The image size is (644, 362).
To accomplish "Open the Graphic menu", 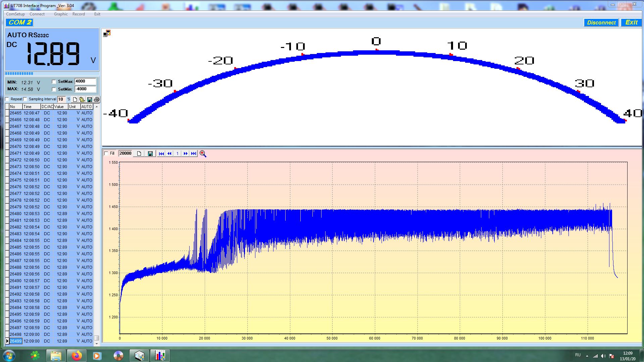I will (61, 14).
